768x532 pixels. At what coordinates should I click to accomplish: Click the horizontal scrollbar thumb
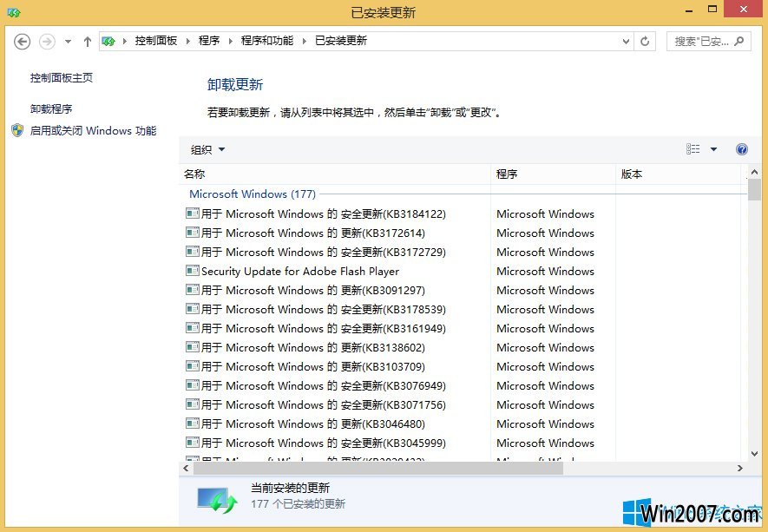pyautogui.click(x=378, y=469)
